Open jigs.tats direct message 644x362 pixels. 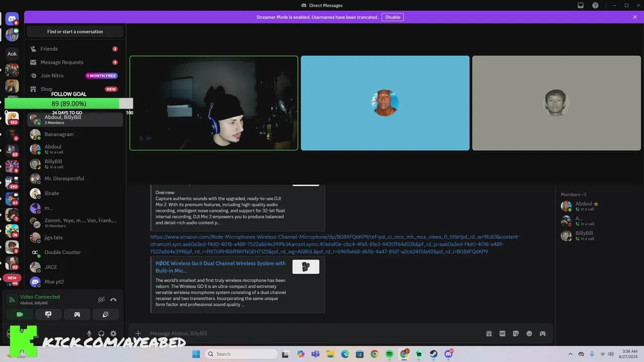(x=75, y=237)
